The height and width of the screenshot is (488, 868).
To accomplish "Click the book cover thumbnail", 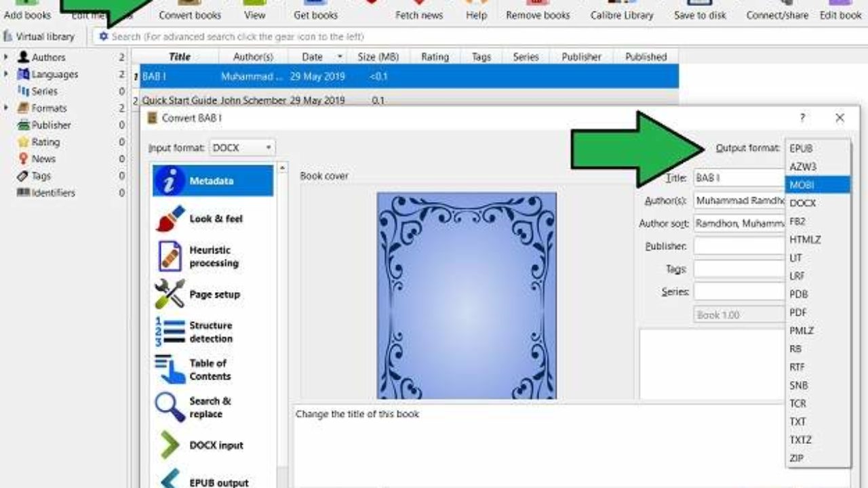I will 467,296.
